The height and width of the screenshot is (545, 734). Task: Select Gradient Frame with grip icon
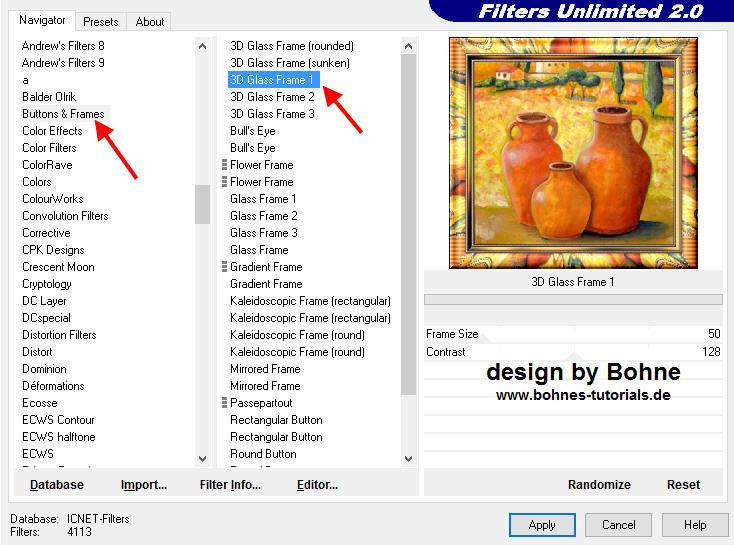point(265,267)
